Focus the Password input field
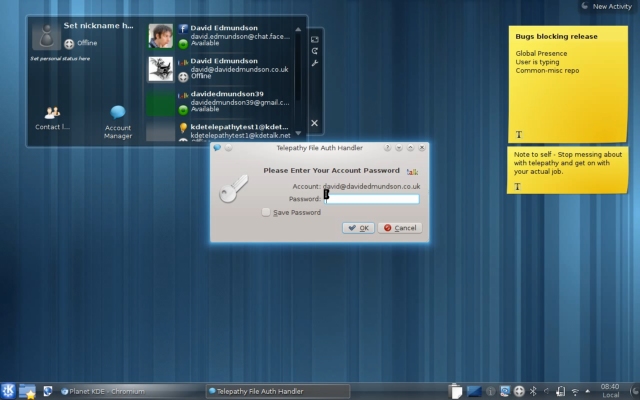640x400 pixels. 371,199
